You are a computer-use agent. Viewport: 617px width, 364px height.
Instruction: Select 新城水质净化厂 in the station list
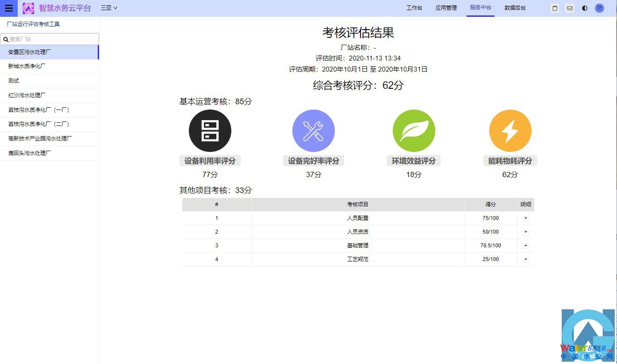27,66
